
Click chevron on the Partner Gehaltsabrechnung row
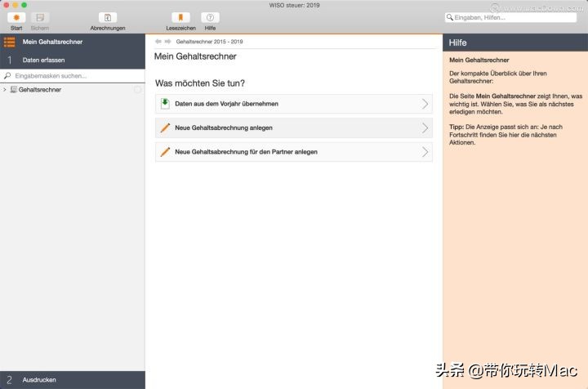tap(425, 152)
